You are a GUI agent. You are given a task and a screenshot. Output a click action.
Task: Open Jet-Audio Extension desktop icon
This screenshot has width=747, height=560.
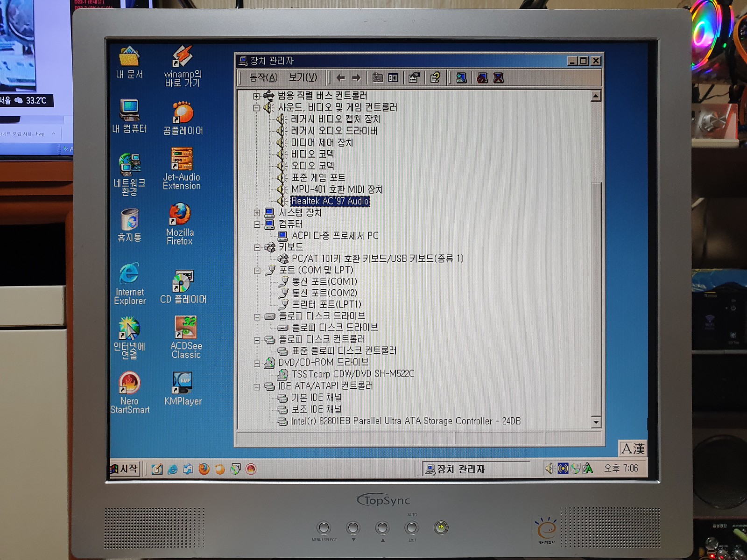coord(182,169)
